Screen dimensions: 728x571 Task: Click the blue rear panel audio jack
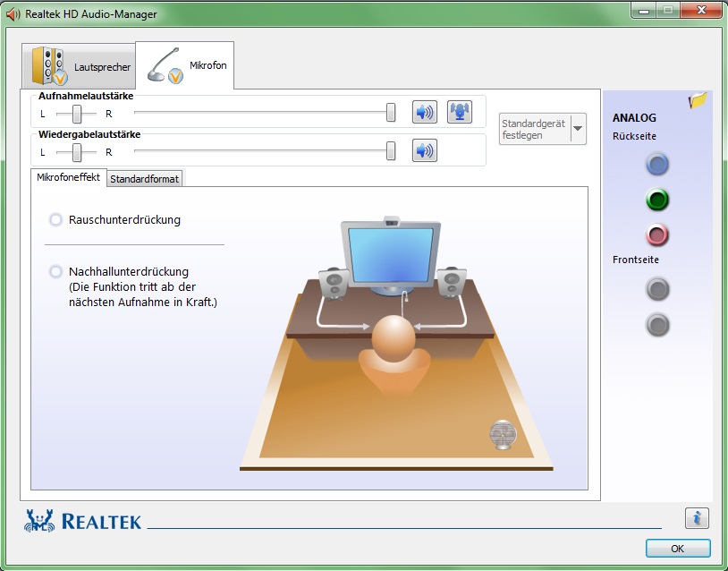click(657, 164)
